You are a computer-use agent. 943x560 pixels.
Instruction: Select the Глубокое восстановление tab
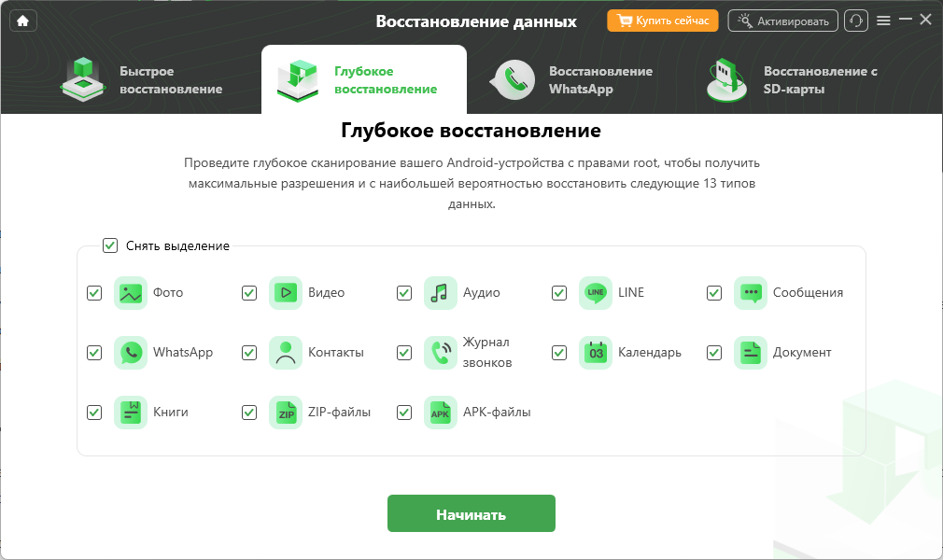364,80
